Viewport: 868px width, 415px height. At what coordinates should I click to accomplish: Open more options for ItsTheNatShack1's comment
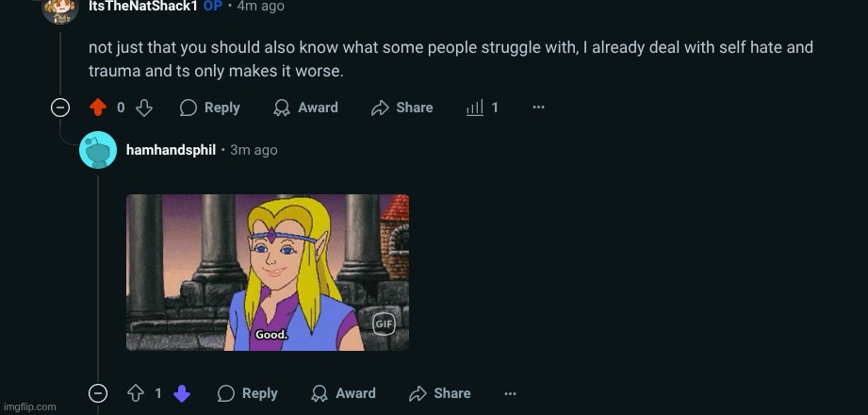click(538, 108)
